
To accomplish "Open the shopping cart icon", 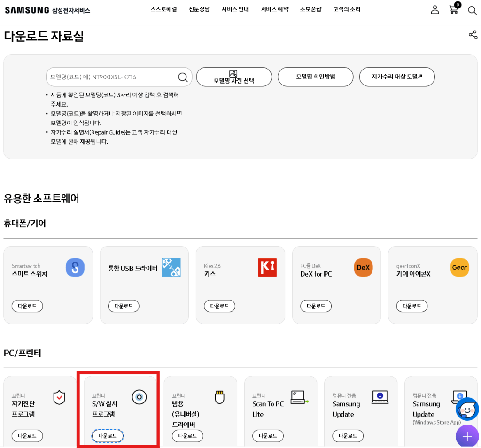I will point(454,9).
